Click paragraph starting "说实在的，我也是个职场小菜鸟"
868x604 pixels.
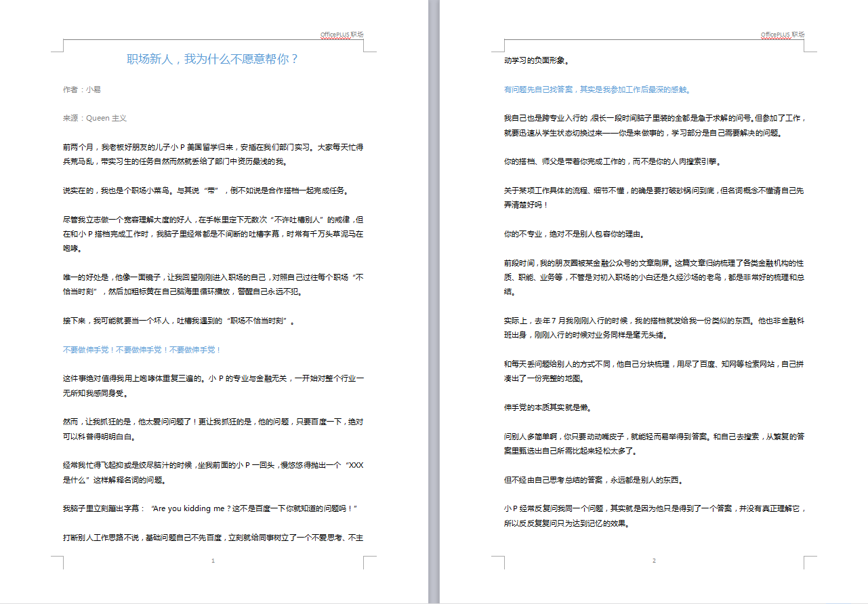[x=207, y=190]
